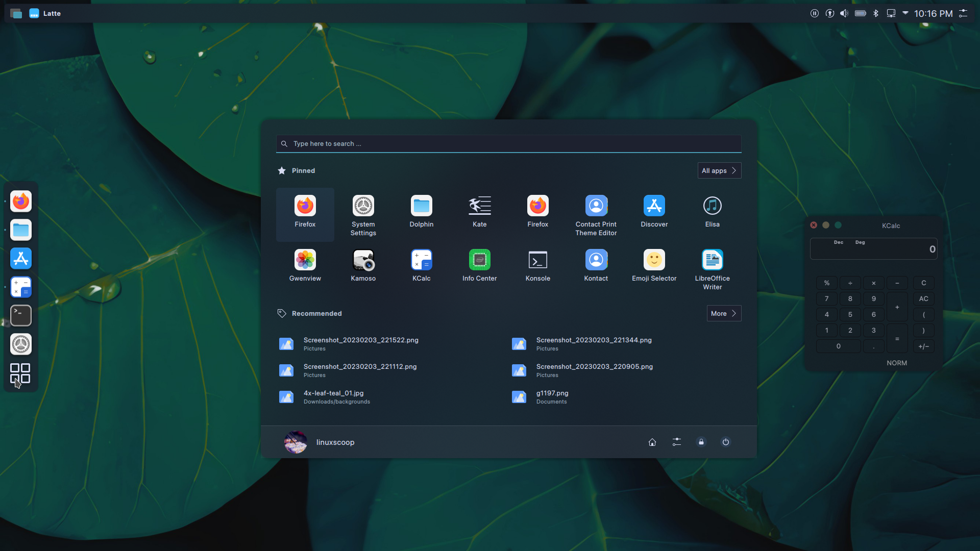980x551 pixels.
Task: Click KCalc equals button
Action: 897,339
